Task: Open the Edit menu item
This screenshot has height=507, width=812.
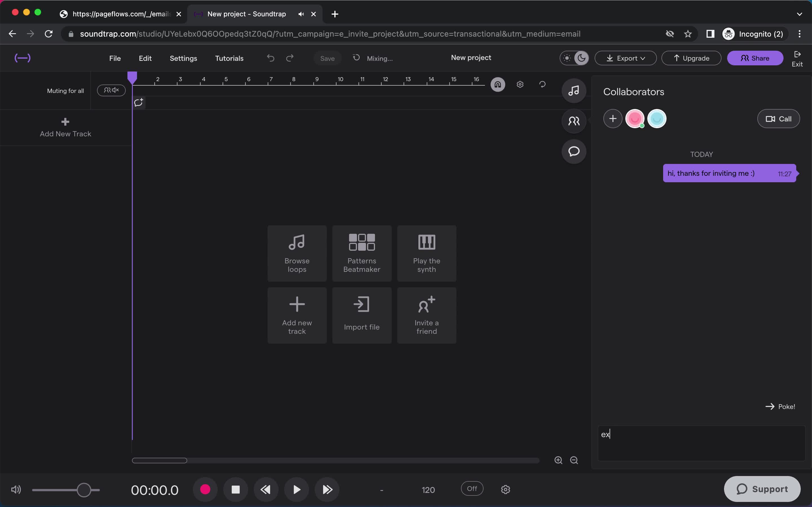Action: tap(145, 58)
